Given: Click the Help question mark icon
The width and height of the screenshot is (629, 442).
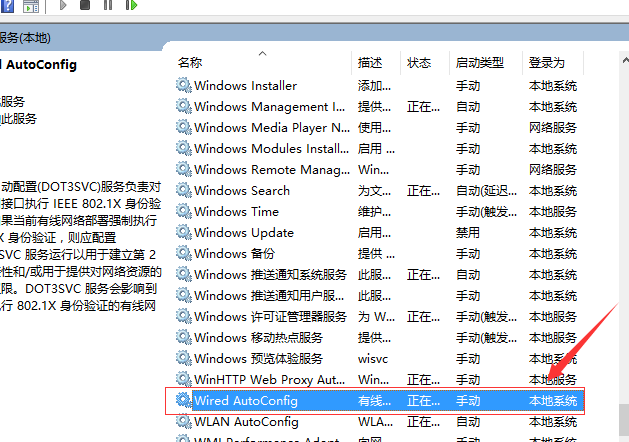Looking at the screenshot, I should [8, 7].
